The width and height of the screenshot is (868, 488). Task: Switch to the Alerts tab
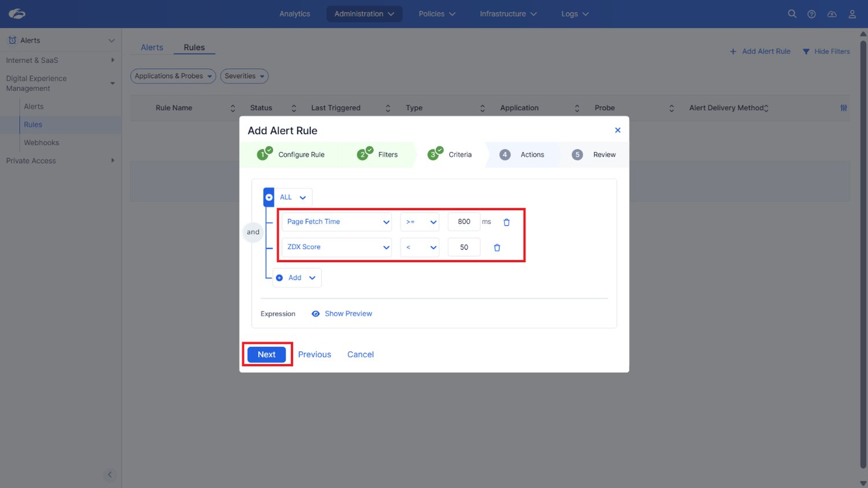[x=152, y=47]
